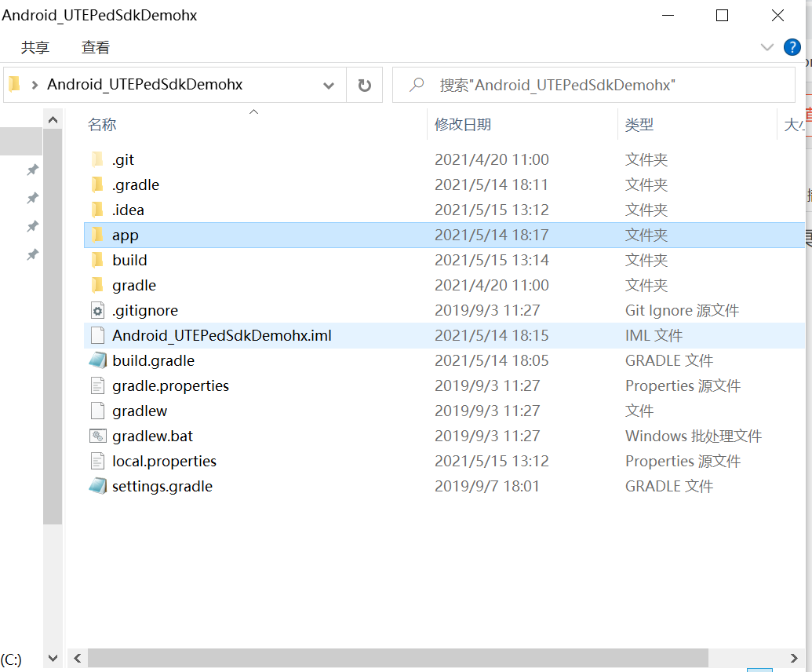Click the fourth pin icon in navigation pane
The width and height of the screenshot is (812, 672).
tap(33, 254)
